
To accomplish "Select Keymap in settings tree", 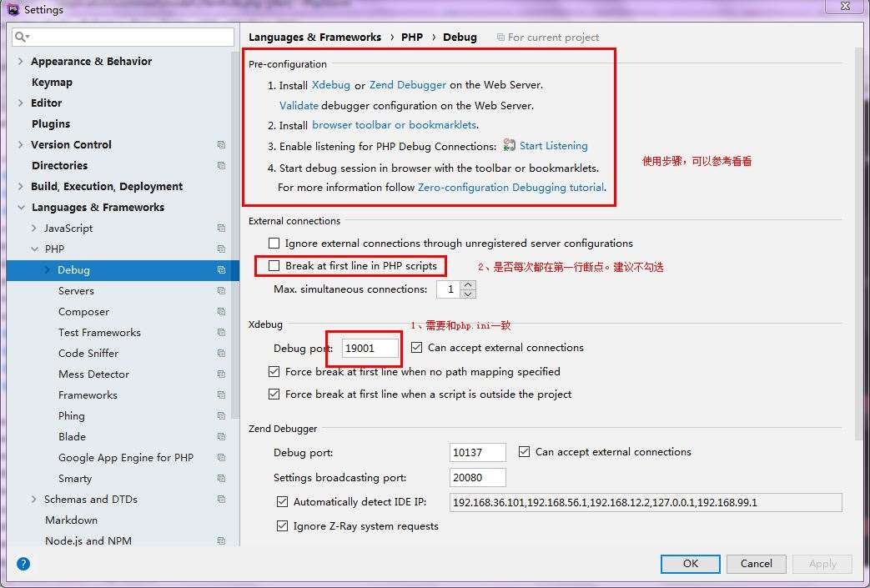I will tap(53, 82).
